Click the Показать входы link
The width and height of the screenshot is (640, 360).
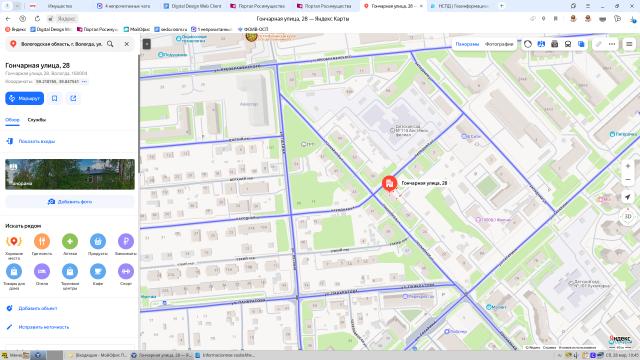pyautogui.click(x=37, y=141)
